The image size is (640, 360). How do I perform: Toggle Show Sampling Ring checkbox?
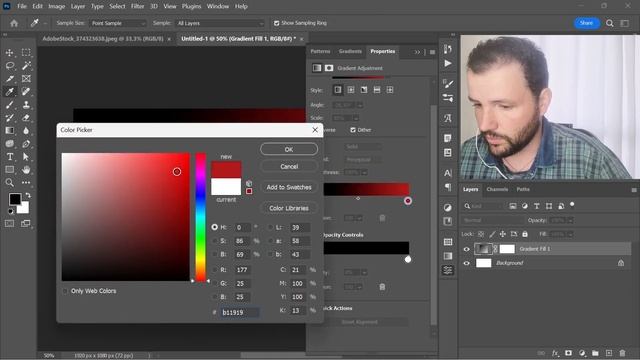tap(276, 23)
